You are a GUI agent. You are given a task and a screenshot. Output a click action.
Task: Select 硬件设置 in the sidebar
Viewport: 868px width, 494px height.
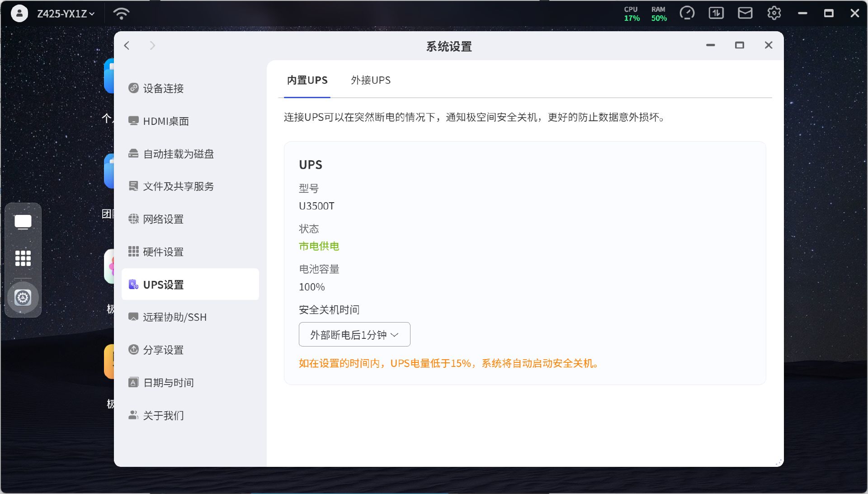[x=163, y=252]
